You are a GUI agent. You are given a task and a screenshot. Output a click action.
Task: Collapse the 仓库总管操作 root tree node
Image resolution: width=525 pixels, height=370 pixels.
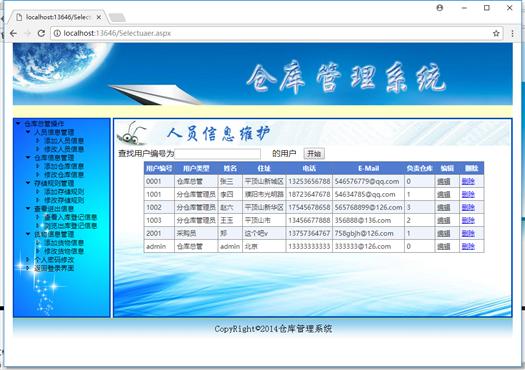[x=18, y=124]
